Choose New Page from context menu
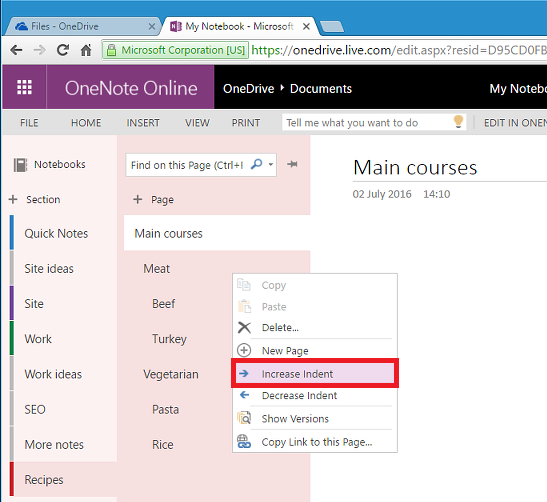The width and height of the screenshot is (547, 502). click(315, 350)
